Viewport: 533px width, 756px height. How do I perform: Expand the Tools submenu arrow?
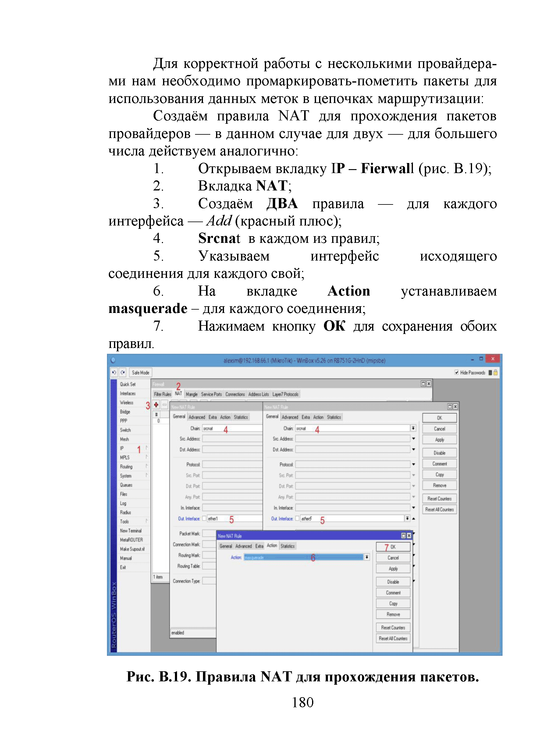(x=147, y=521)
